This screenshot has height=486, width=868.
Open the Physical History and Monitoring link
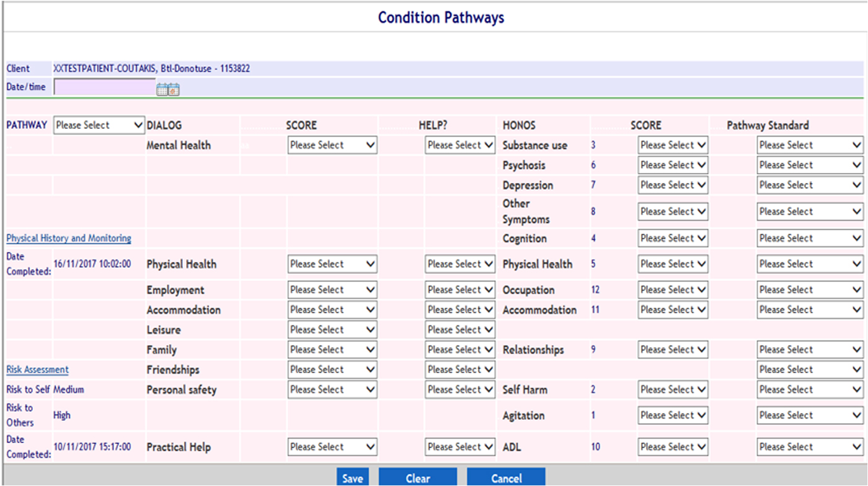69,238
